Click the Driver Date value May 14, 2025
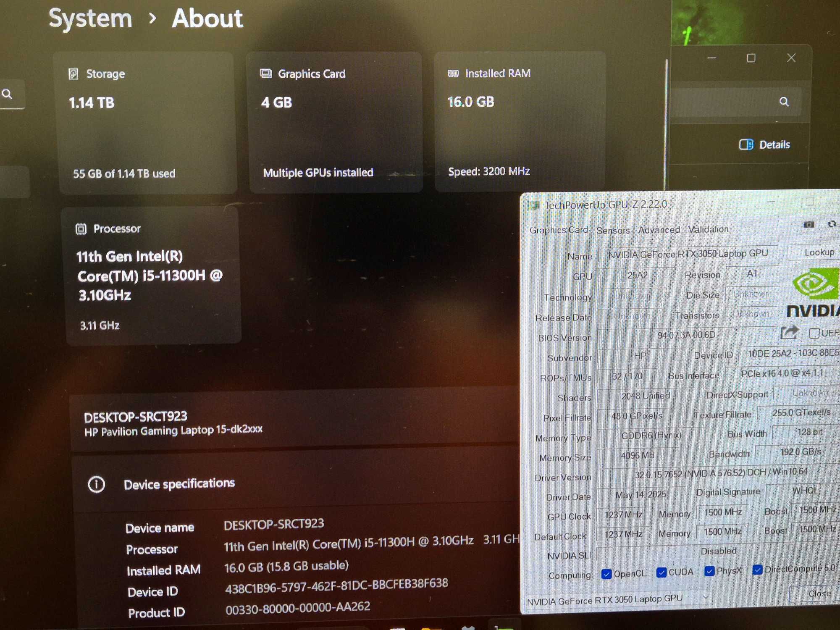The width and height of the screenshot is (840, 630). 640,495
